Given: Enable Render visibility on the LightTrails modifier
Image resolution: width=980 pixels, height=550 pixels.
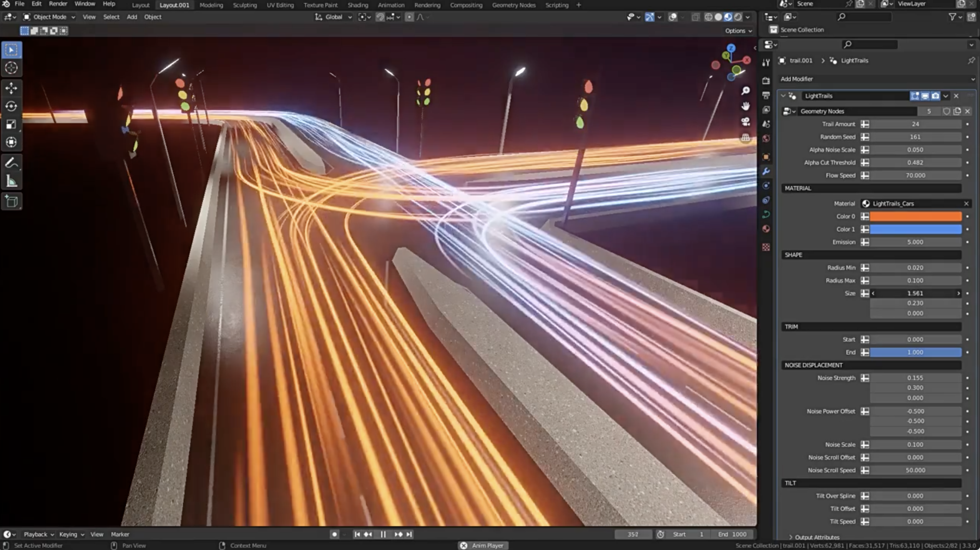Looking at the screenshot, I should coord(935,96).
